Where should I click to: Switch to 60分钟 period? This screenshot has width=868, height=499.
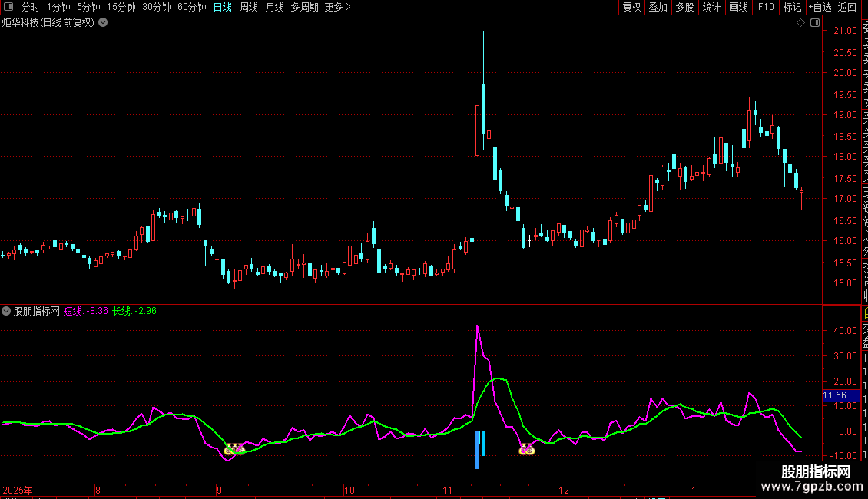192,8
